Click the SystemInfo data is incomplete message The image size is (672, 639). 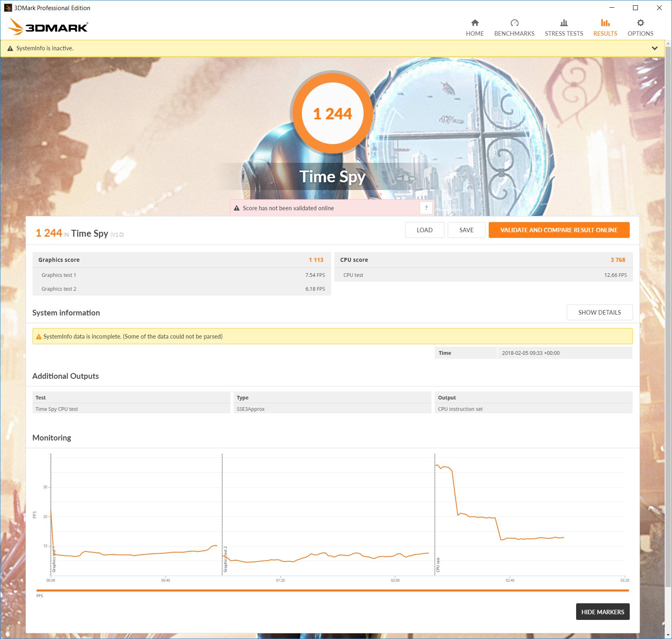click(133, 337)
